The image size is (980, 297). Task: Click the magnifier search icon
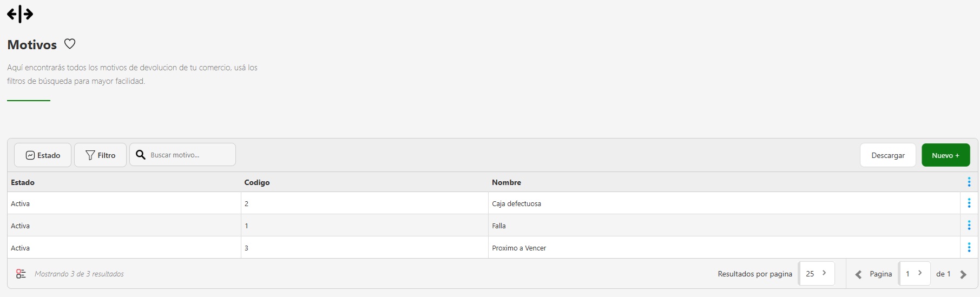coord(141,155)
